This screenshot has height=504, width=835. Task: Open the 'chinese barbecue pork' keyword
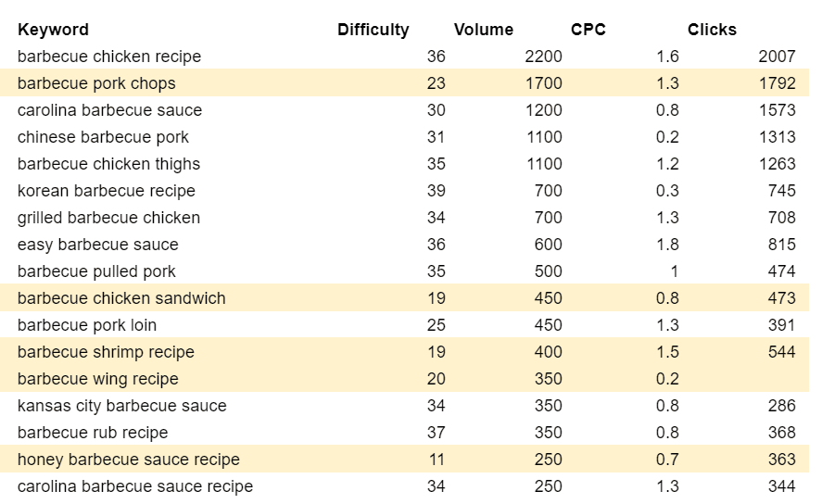coord(103,137)
